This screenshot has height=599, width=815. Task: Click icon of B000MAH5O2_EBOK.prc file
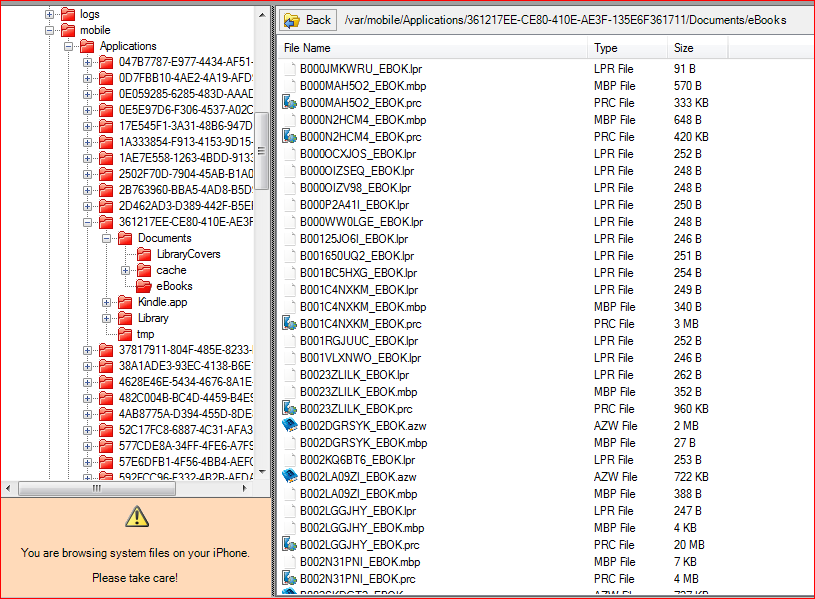tap(289, 102)
